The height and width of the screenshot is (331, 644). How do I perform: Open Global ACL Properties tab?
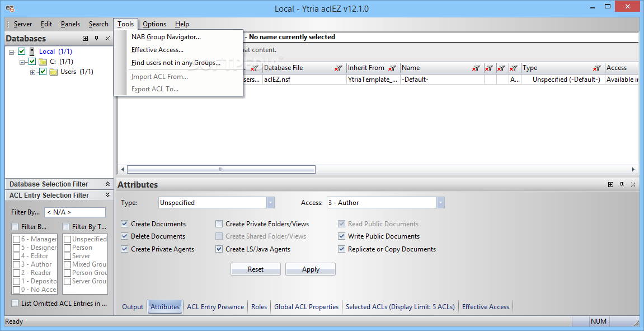[307, 307]
